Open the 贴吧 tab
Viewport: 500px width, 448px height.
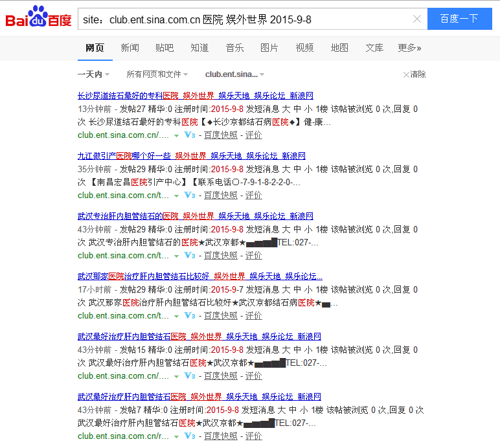pos(165,48)
